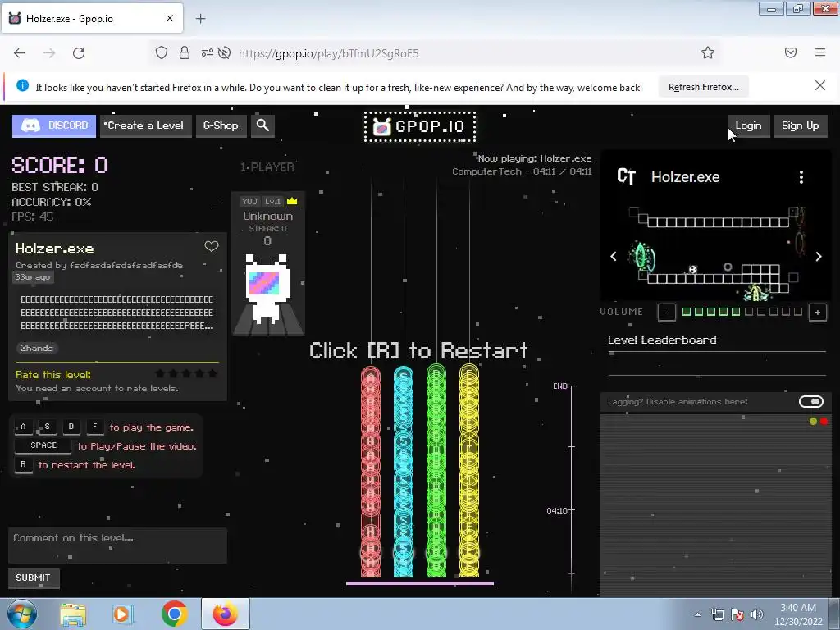
Task: Click the CT channel avatar in video
Action: tap(626, 177)
